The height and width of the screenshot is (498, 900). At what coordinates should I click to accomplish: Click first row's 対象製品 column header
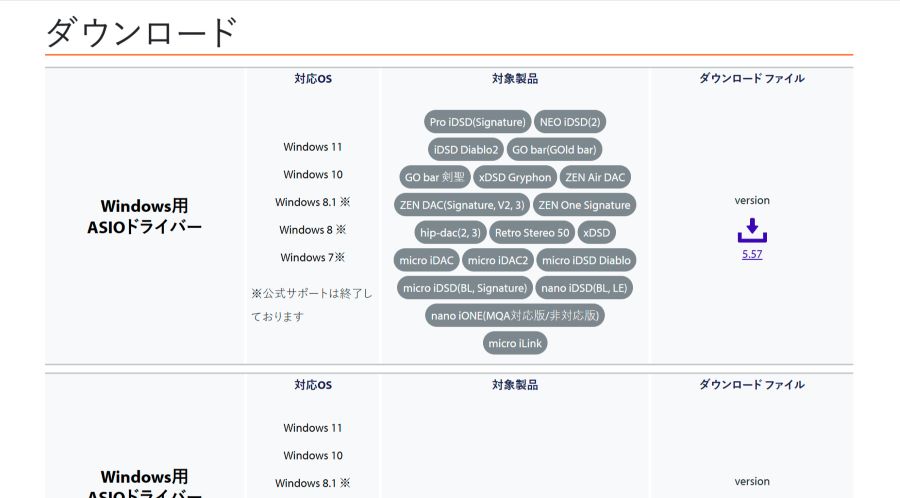(x=515, y=79)
